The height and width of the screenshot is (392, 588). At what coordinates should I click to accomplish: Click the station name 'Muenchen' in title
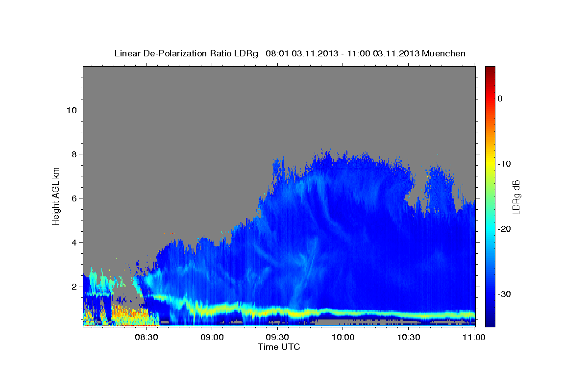(443, 53)
